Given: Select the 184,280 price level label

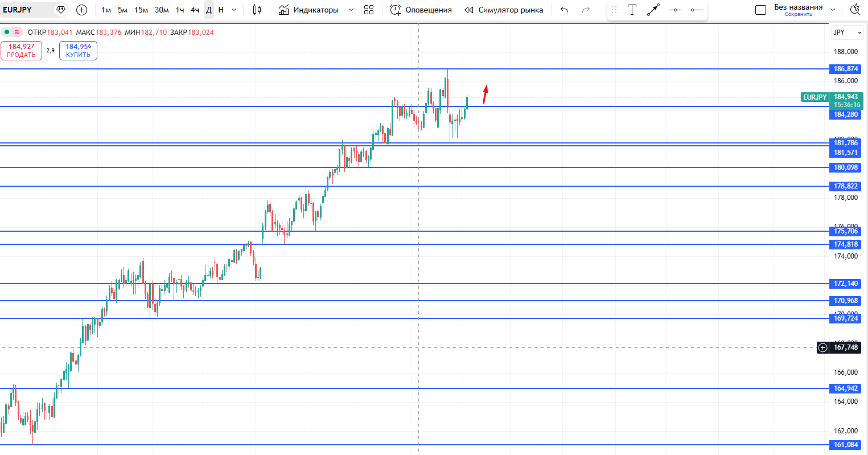Looking at the screenshot, I should [846, 114].
